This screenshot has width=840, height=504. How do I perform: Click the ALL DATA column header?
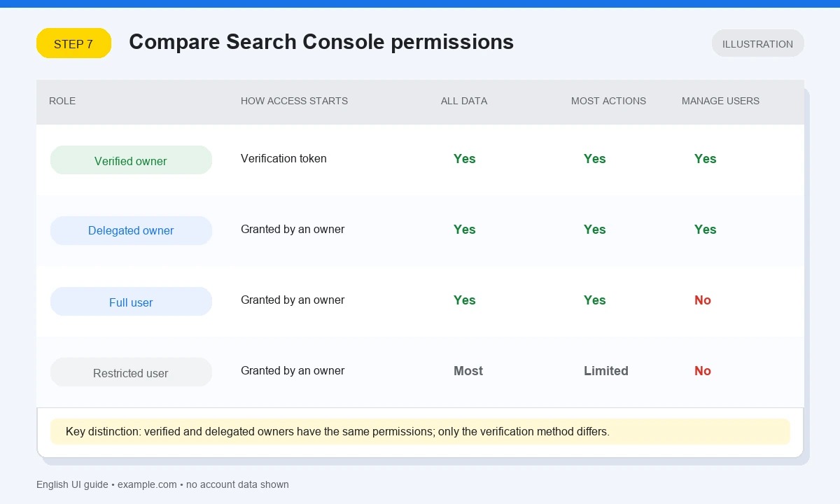[464, 101]
